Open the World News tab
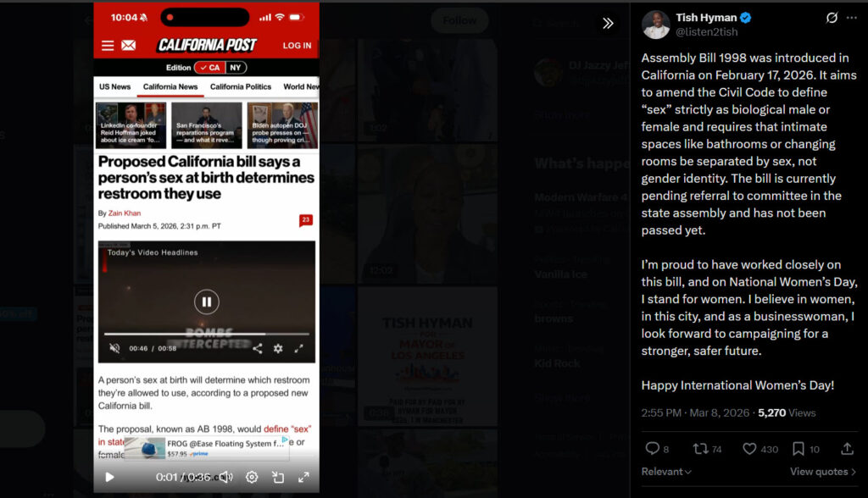This screenshot has width=868, height=498. point(301,87)
